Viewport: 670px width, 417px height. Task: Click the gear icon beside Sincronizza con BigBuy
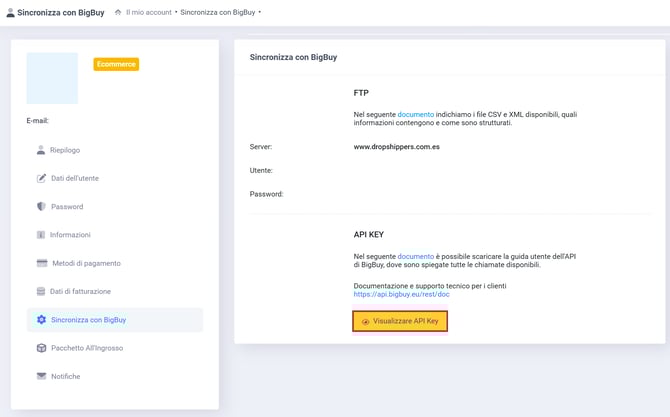41,320
